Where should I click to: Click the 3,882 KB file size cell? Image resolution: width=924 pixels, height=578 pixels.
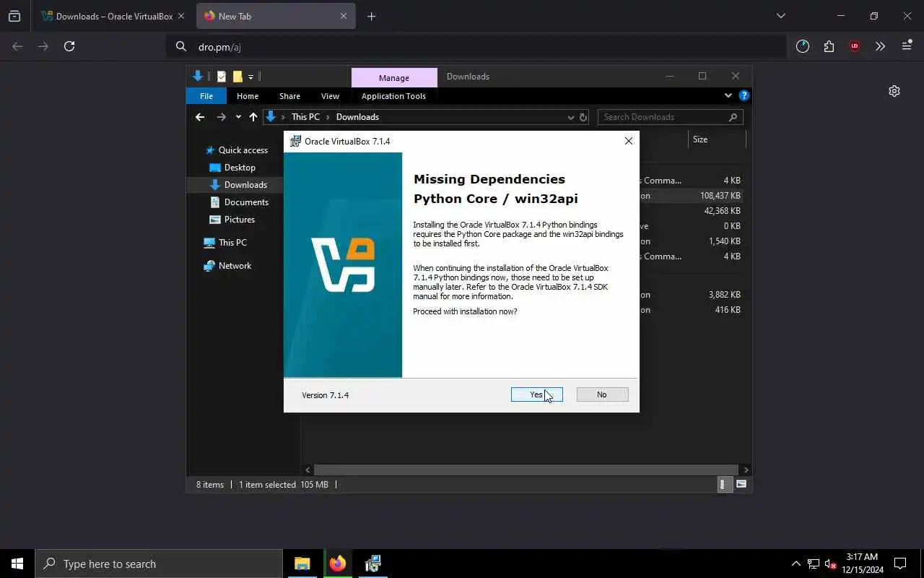(724, 295)
